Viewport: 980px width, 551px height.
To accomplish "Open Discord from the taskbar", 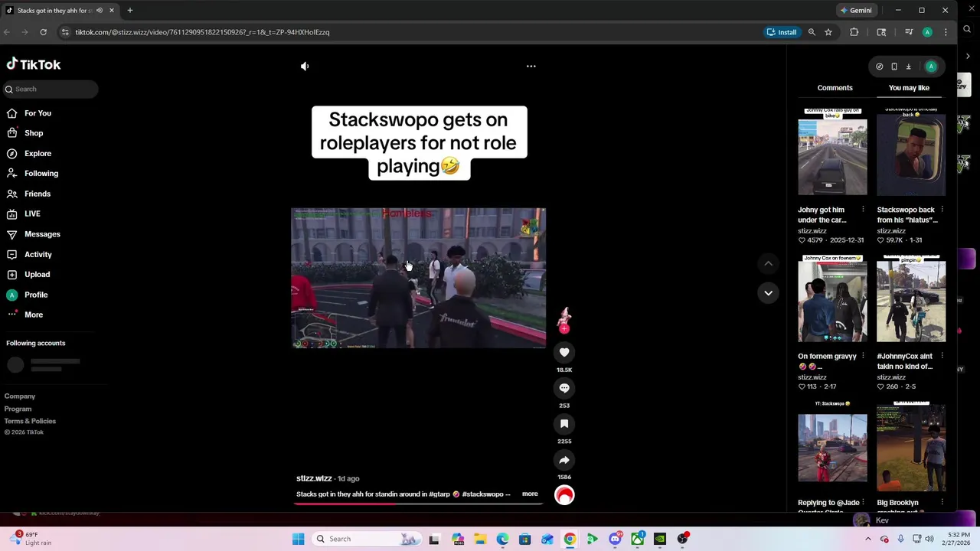I will pos(615,539).
